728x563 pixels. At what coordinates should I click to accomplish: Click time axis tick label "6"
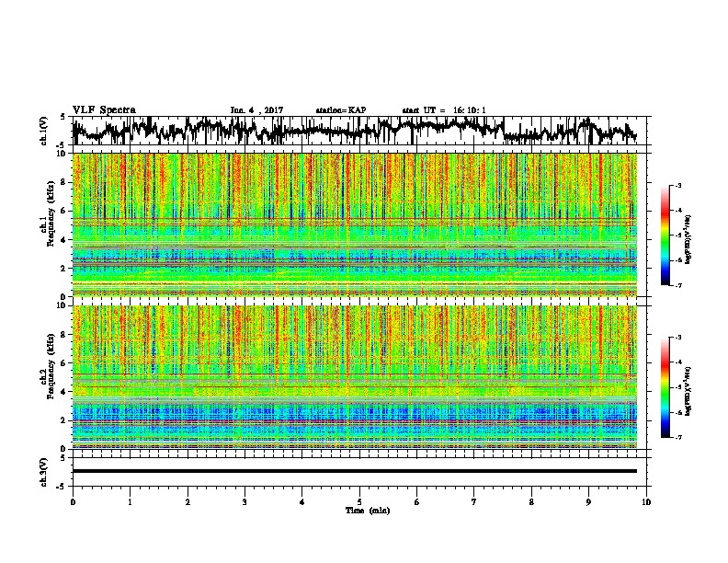pyautogui.click(x=417, y=502)
